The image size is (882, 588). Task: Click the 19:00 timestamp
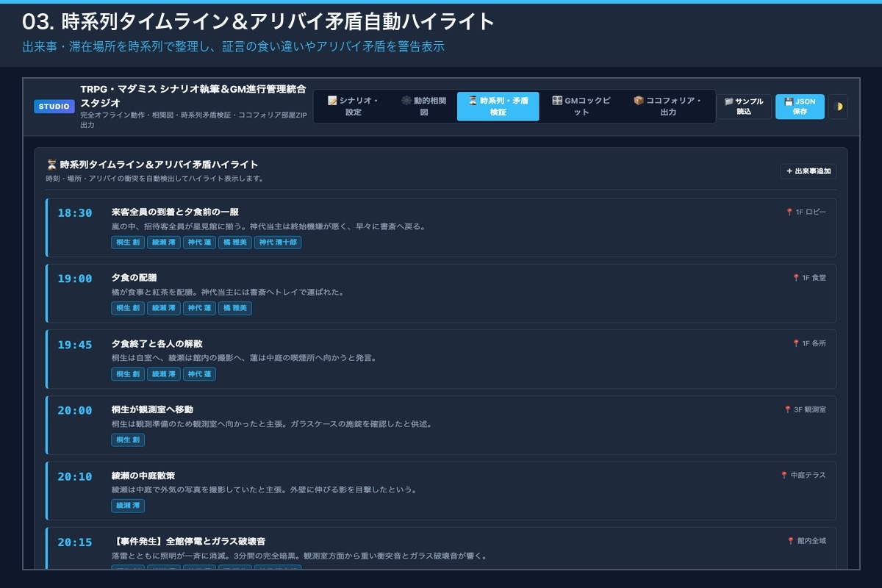coord(75,279)
